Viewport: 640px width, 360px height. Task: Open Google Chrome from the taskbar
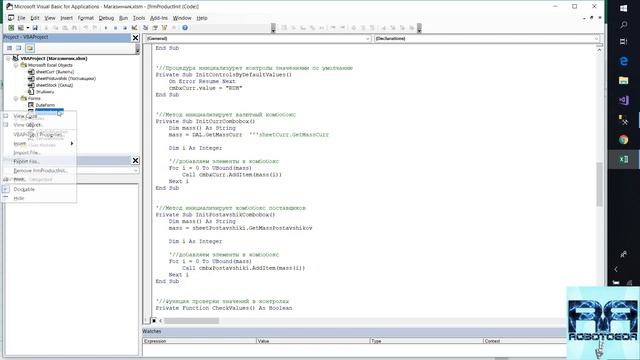(x=623, y=140)
